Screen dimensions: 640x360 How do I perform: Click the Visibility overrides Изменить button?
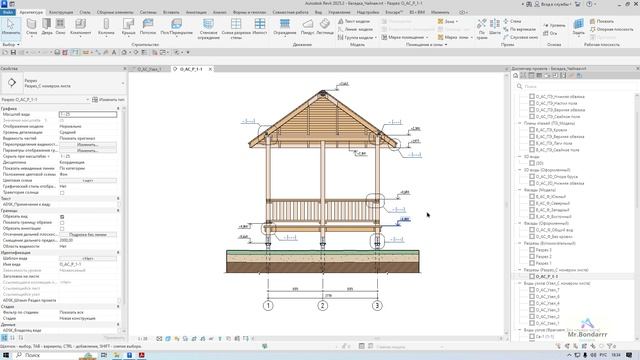click(88, 144)
